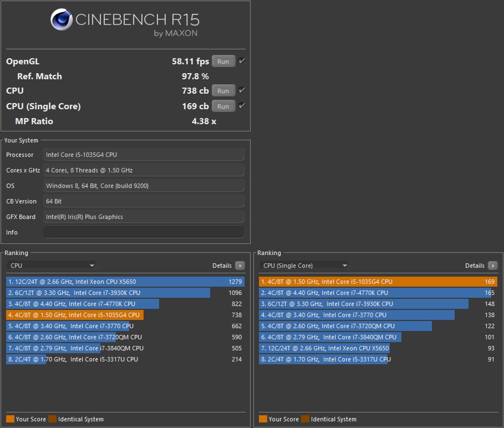Toggle the OpenGL test checkbox

coord(242,60)
